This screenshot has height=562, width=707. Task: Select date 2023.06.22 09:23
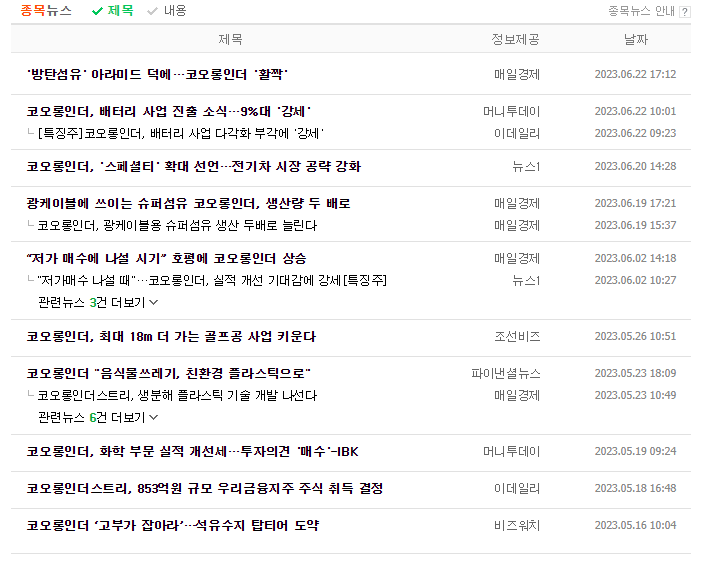[x=635, y=133]
